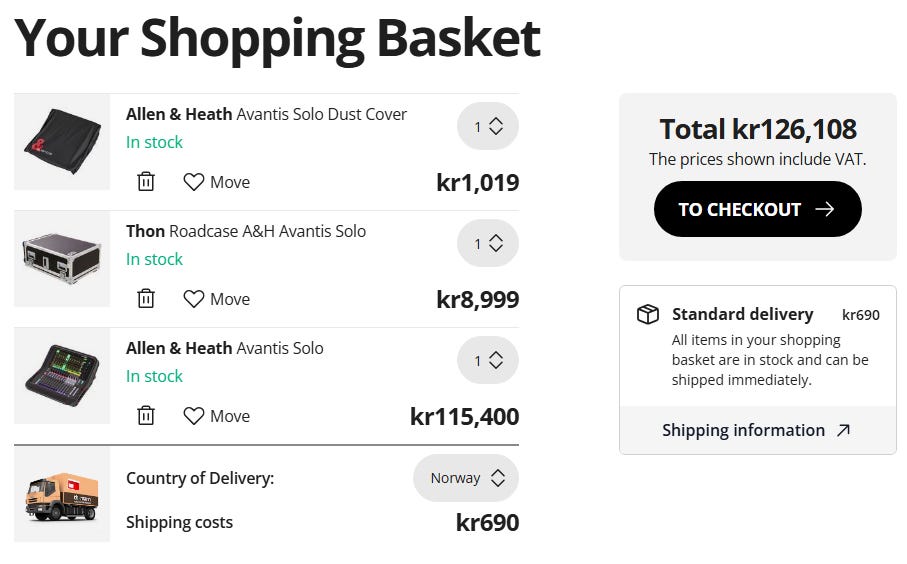The width and height of the screenshot is (907, 564).
Task: Open the Thon Roadcase A&H Avantis Solo link
Action: (x=246, y=231)
